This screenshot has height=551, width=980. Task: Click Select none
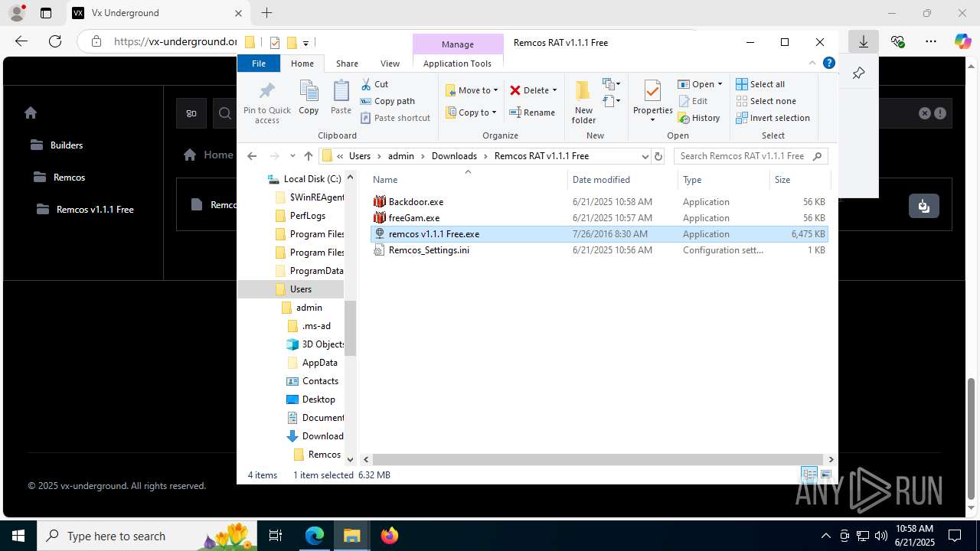coord(766,101)
